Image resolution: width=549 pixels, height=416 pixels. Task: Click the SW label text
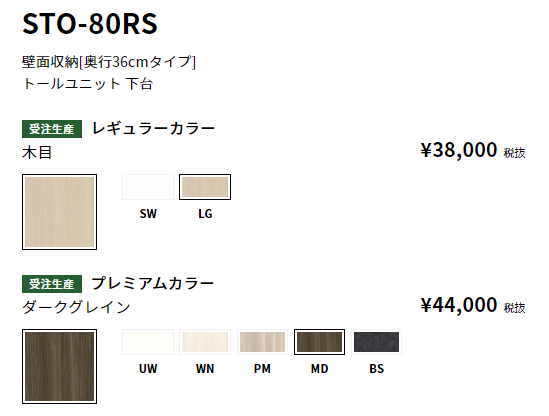point(148,214)
